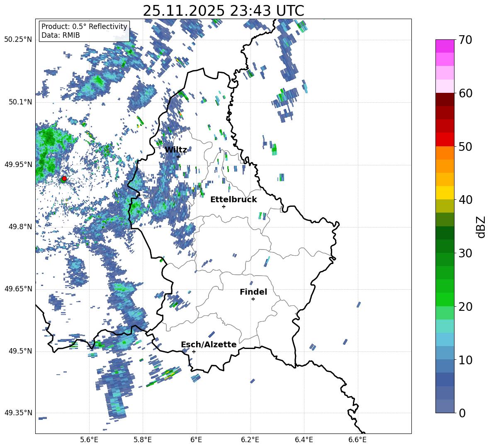Image resolution: width=491 pixels, height=448 pixels.
Task: Click the 49.5°N latitude label
Action: pos(20,351)
